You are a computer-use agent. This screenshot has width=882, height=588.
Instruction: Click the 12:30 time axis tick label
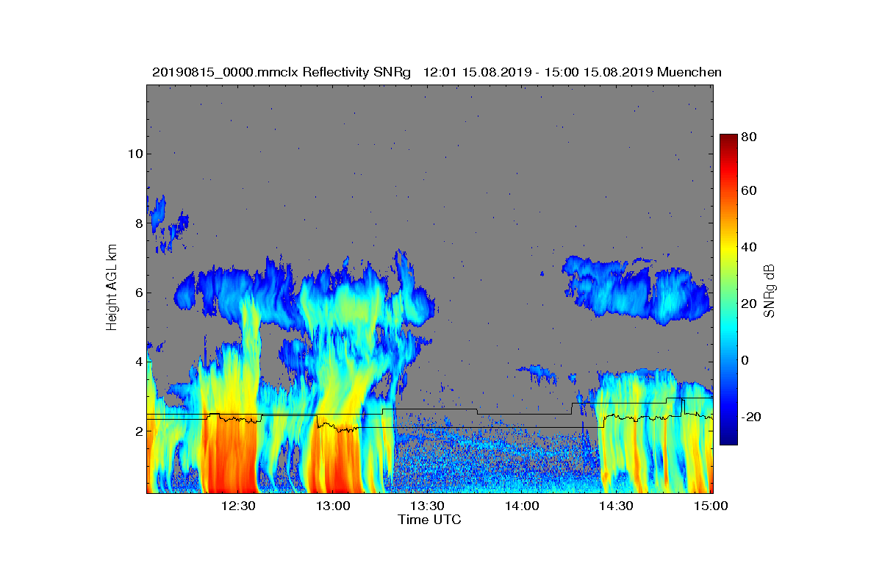click(x=237, y=506)
